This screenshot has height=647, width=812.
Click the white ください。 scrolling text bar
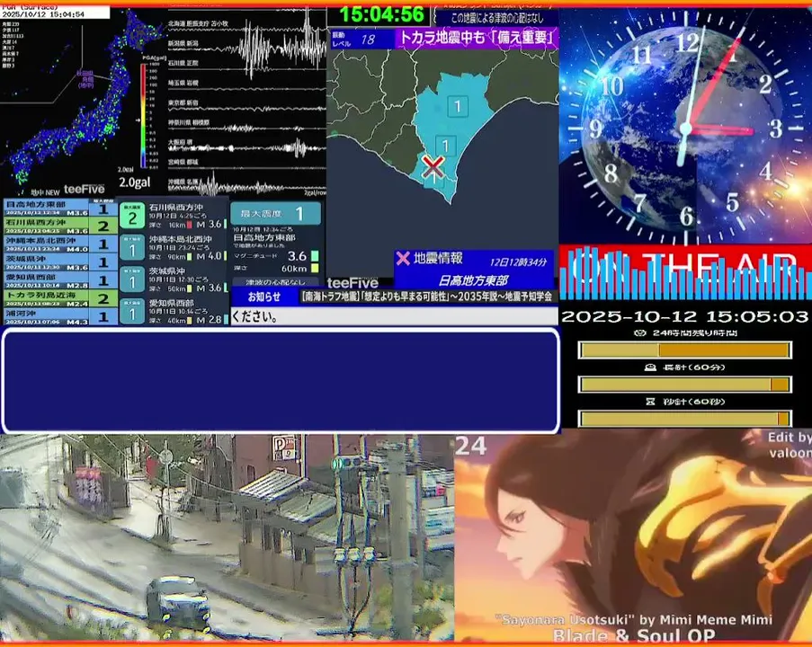pos(395,316)
